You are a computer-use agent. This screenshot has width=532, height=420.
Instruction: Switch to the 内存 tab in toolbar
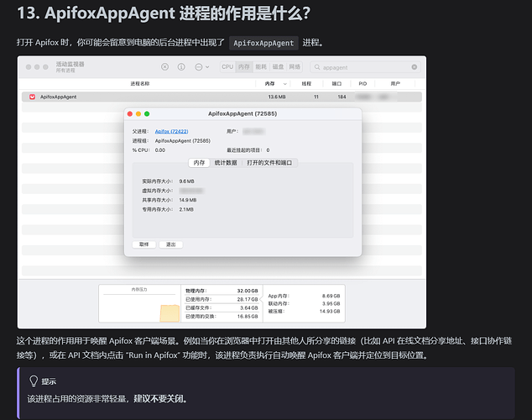pos(243,67)
